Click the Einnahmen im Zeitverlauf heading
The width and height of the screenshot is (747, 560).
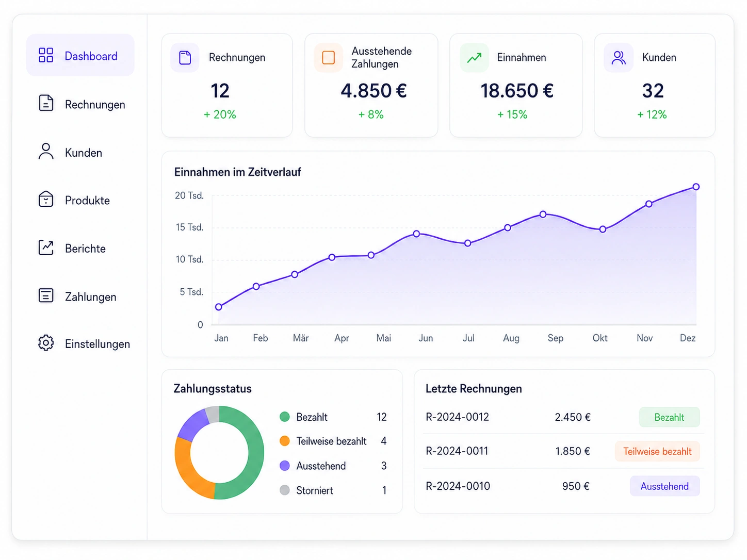[237, 172]
